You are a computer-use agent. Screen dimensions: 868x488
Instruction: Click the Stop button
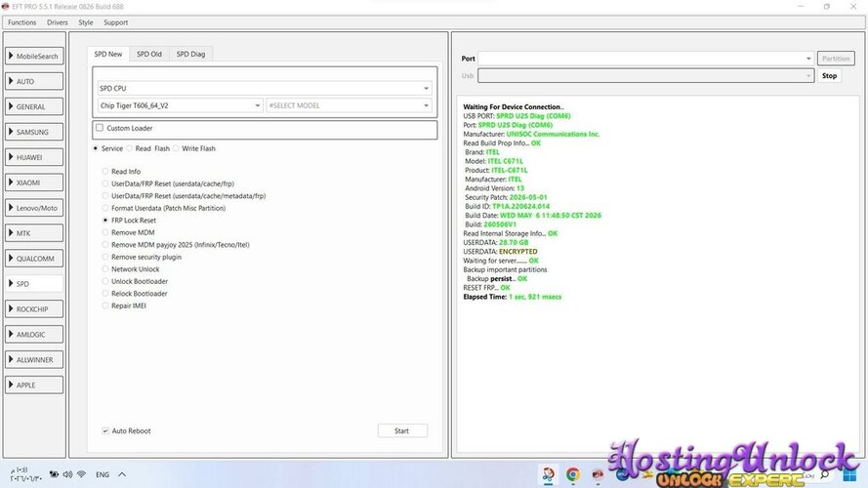pyautogui.click(x=829, y=76)
